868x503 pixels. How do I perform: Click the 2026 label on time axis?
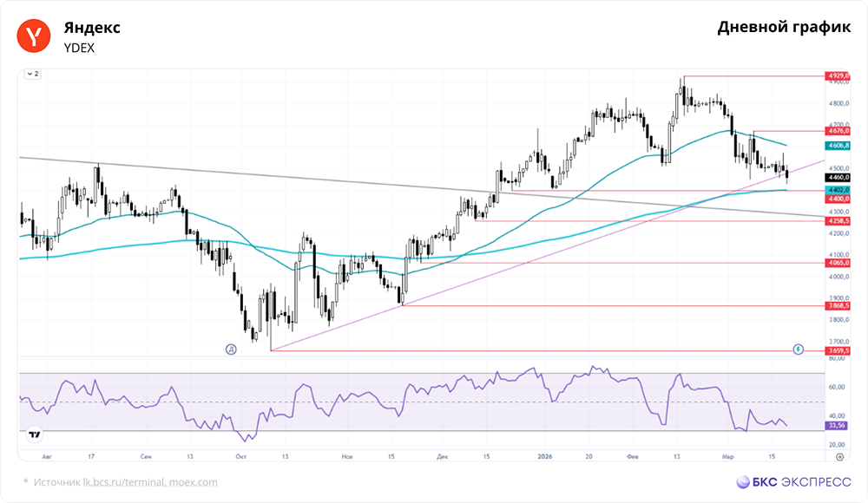545,456
